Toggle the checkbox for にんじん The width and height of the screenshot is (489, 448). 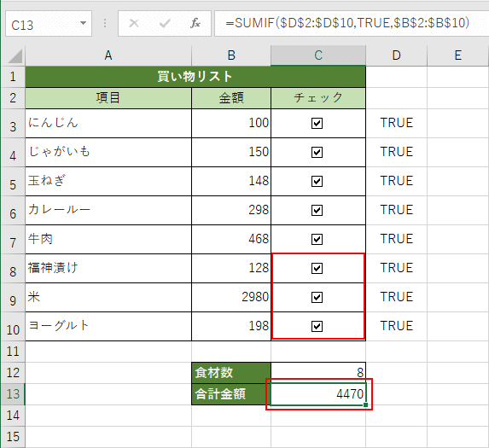point(317,124)
